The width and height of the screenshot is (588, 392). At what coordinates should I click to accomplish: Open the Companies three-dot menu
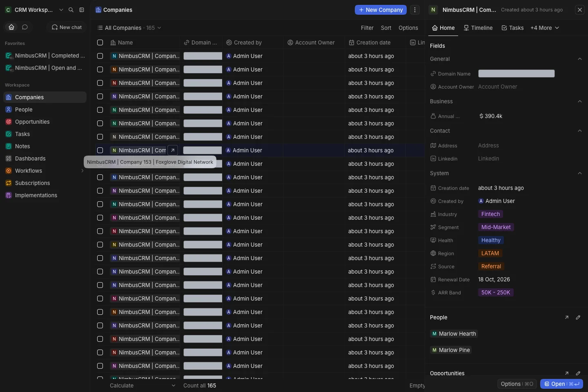(x=415, y=10)
